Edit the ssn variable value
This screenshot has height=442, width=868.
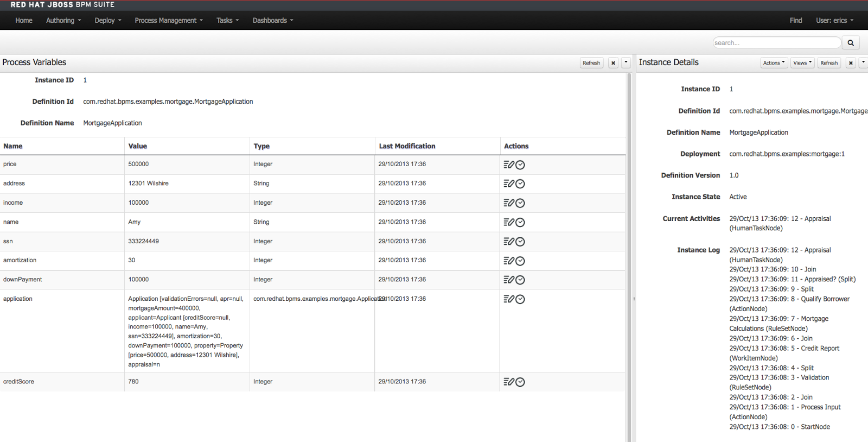pyautogui.click(x=509, y=242)
